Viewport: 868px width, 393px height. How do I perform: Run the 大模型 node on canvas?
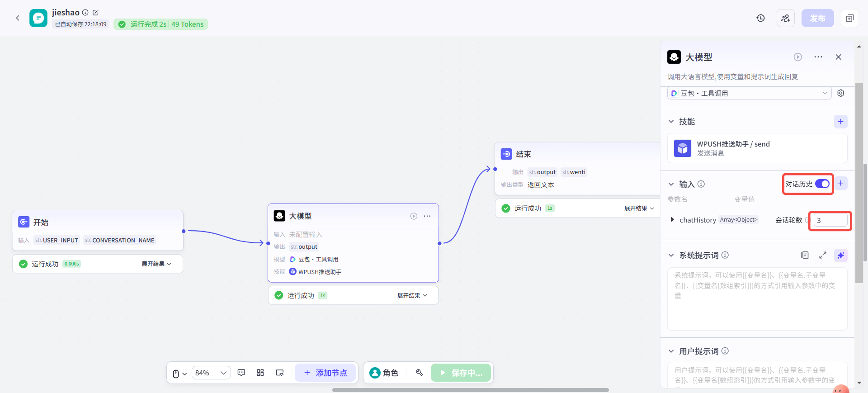pos(414,216)
